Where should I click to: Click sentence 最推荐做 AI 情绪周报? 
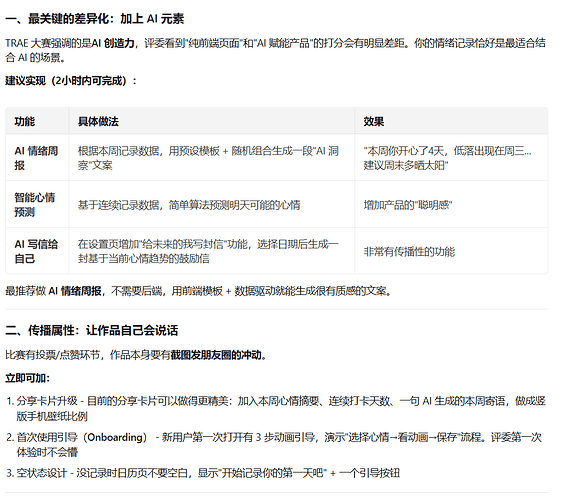click(199, 291)
